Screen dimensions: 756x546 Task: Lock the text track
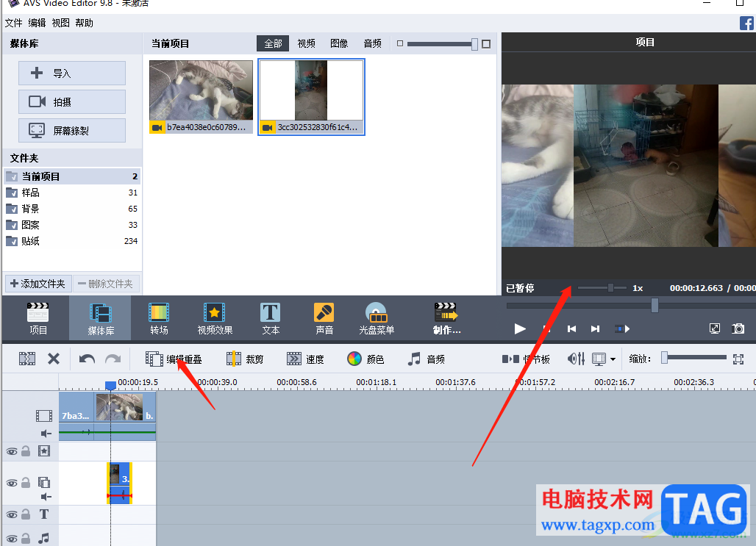click(x=26, y=514)
